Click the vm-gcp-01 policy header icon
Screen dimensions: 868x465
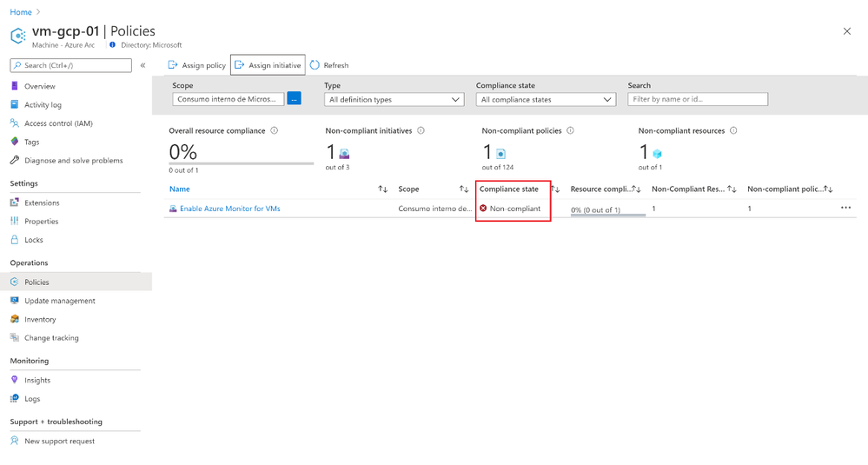pyautogui.click(x=17, y=36)
